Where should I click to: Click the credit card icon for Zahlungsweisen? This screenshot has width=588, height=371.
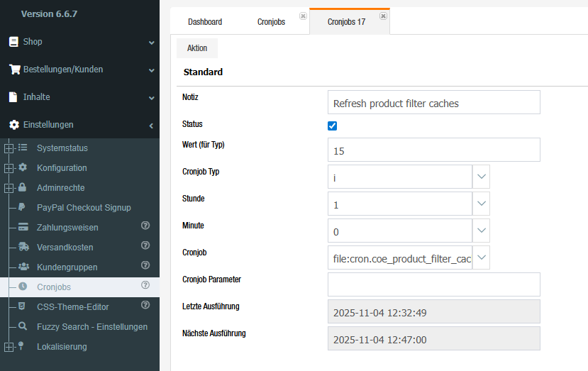[x=23, y=228]
